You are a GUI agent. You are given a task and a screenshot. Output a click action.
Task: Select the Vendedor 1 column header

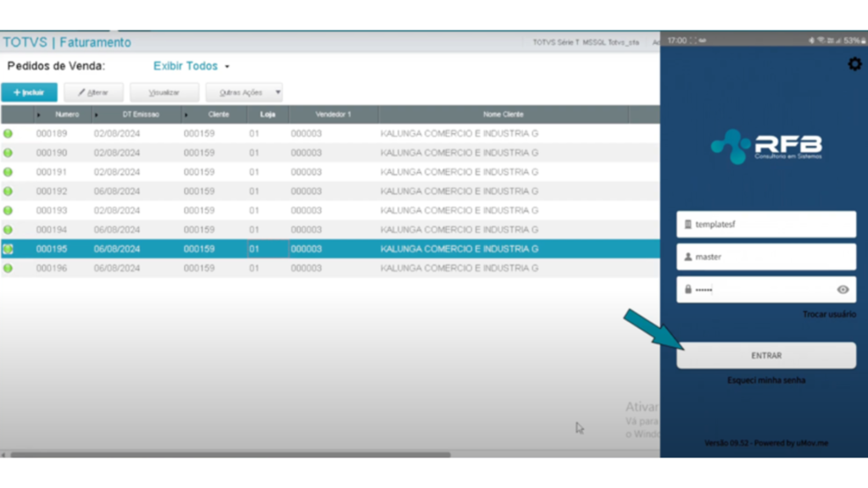333,114
